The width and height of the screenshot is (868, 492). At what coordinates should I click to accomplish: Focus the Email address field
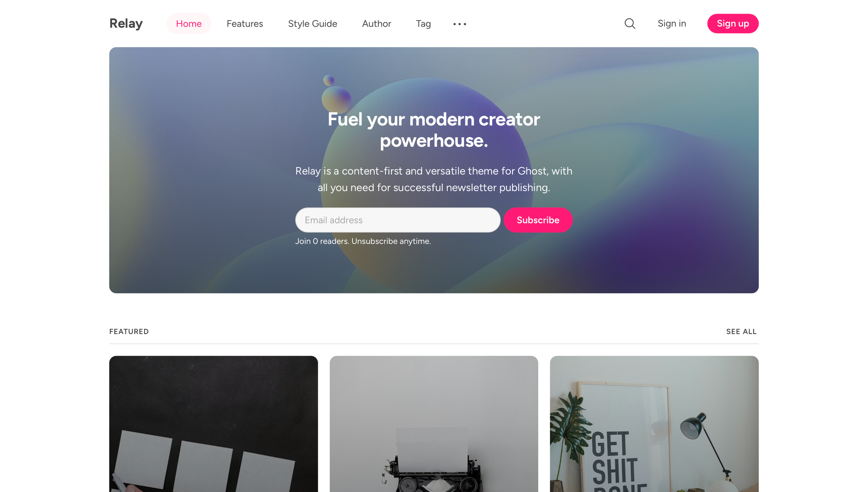[398, 220]
